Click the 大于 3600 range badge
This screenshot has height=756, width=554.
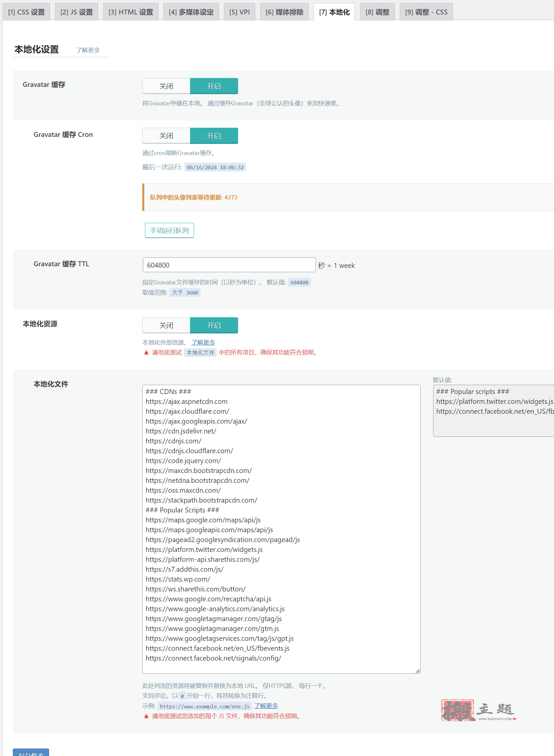coord(185,293)
